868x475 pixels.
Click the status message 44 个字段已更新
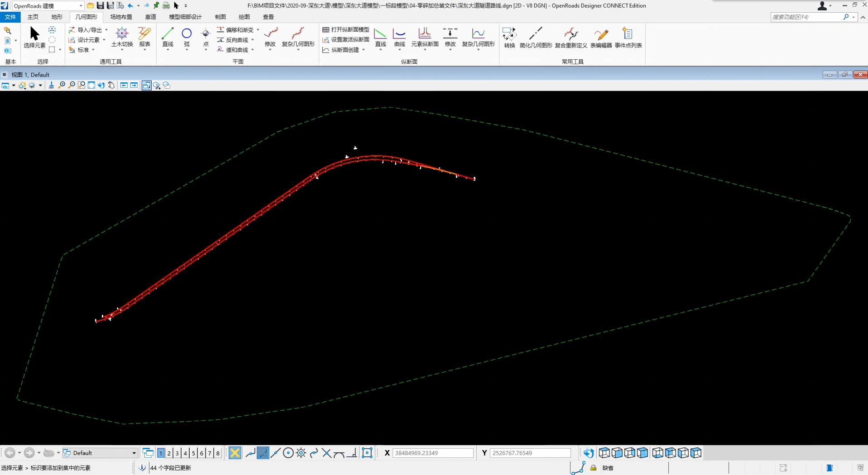point(171,468)
